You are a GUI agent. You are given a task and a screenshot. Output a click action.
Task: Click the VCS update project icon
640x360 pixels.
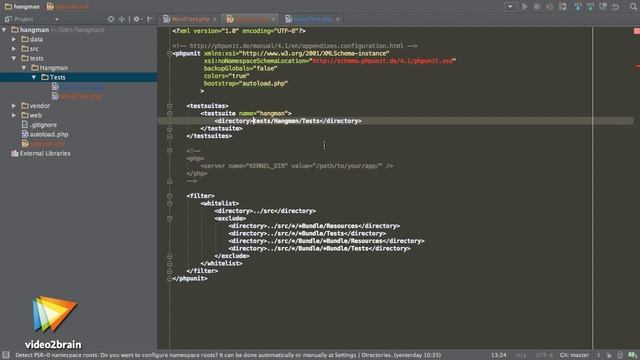click(x=578, y=7)
